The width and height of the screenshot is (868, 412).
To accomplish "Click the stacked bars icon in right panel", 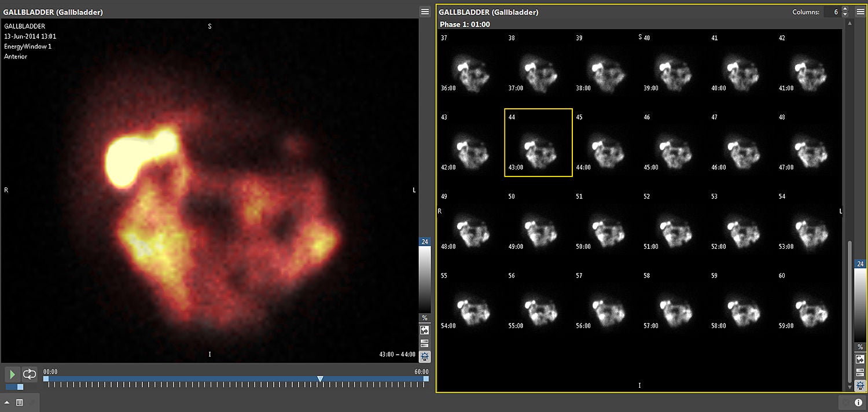I will tap(860, 373).
